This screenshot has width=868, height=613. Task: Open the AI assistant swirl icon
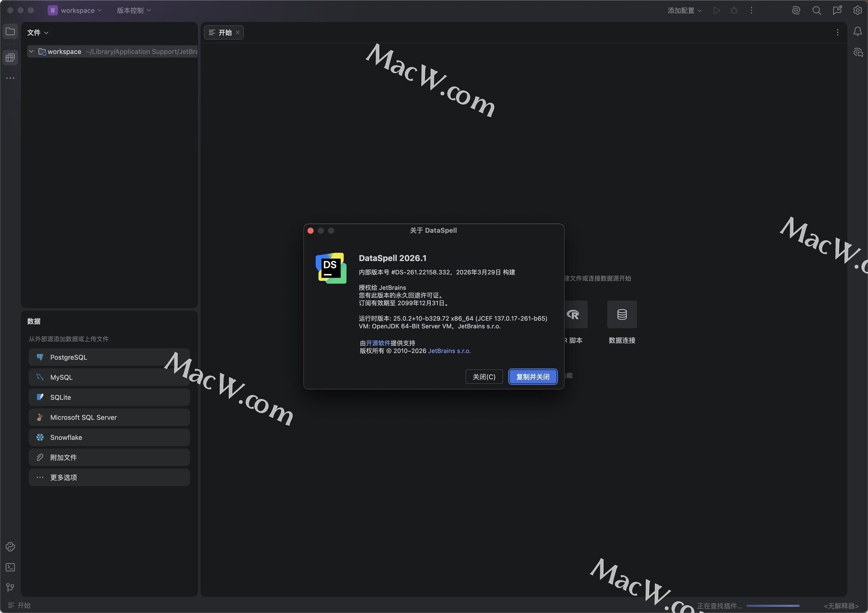click(x=796, y=10)
